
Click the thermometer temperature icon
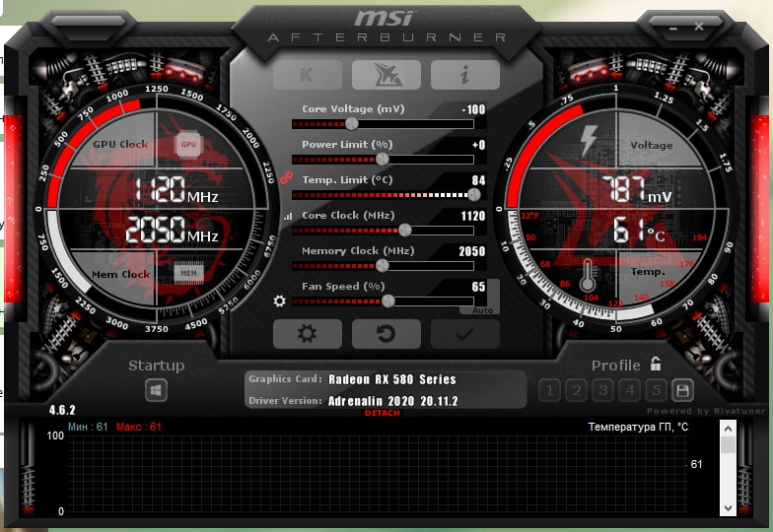click(x=587, y=276)
